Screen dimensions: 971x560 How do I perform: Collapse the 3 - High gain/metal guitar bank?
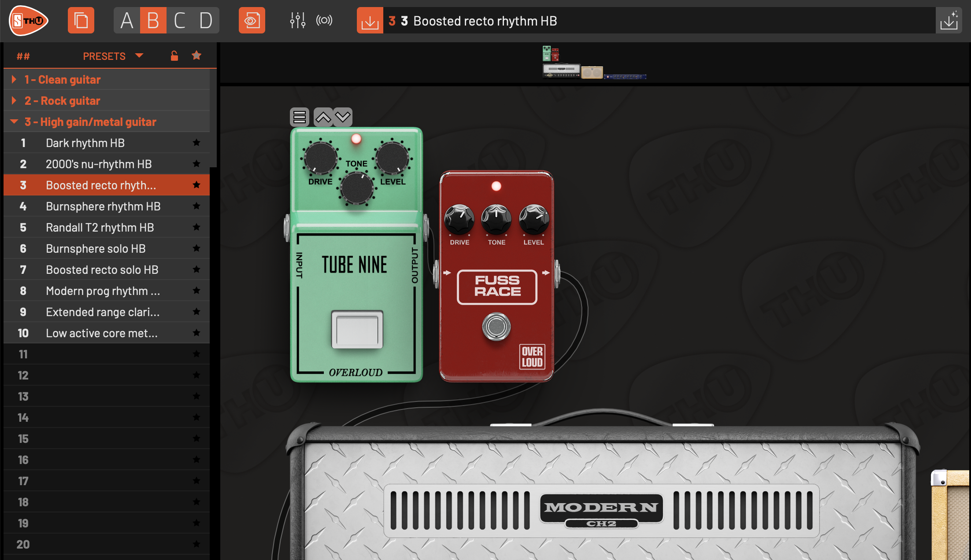pos(14,122)
